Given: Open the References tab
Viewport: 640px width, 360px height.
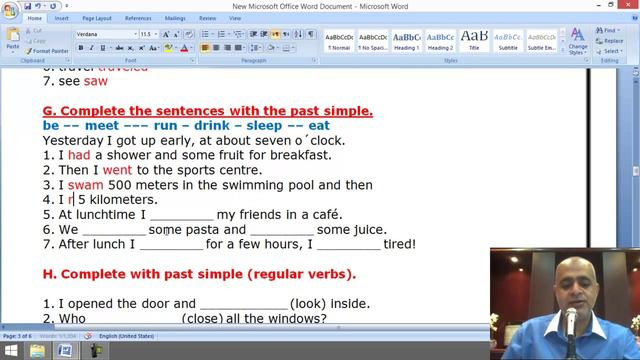Looking at the screenshot, I should coord(138,18).
